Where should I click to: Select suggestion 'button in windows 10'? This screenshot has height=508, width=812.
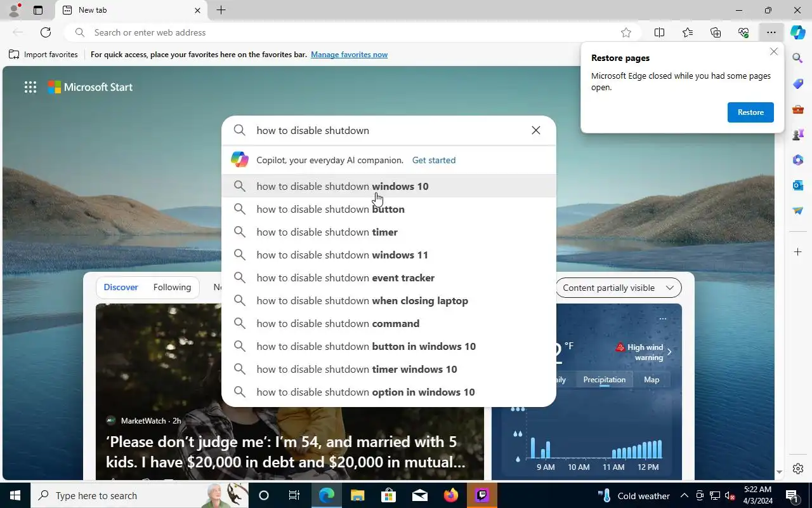pos(389,346)
